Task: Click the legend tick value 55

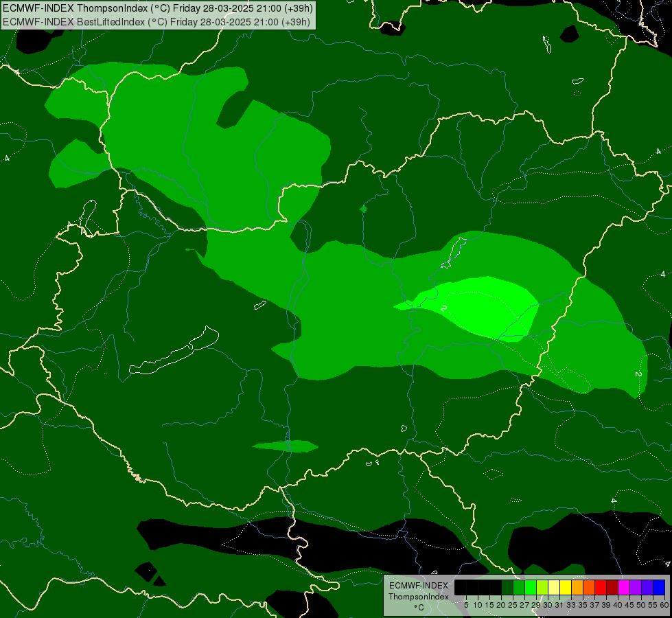Action: point(653,605)
